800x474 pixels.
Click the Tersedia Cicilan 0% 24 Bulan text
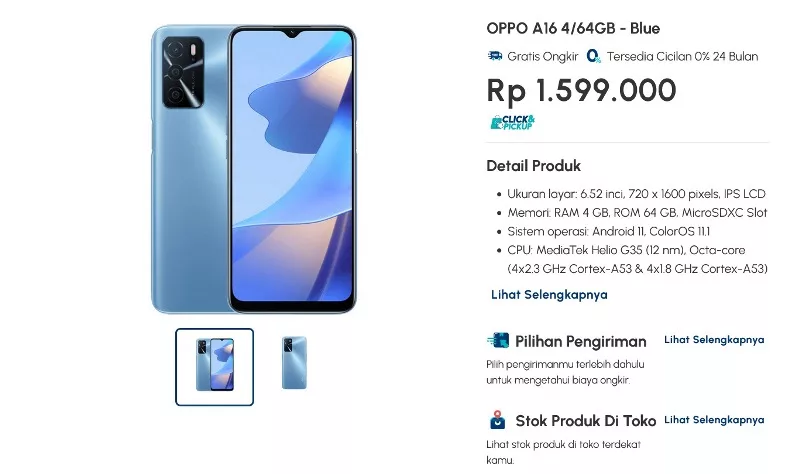tap(682, 56)
